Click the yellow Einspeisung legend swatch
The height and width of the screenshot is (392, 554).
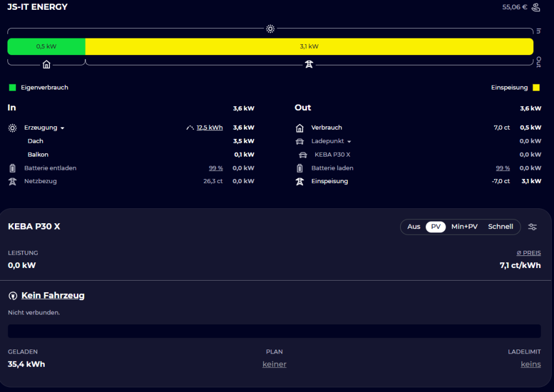pyautogui.click(x=536, y=88)
